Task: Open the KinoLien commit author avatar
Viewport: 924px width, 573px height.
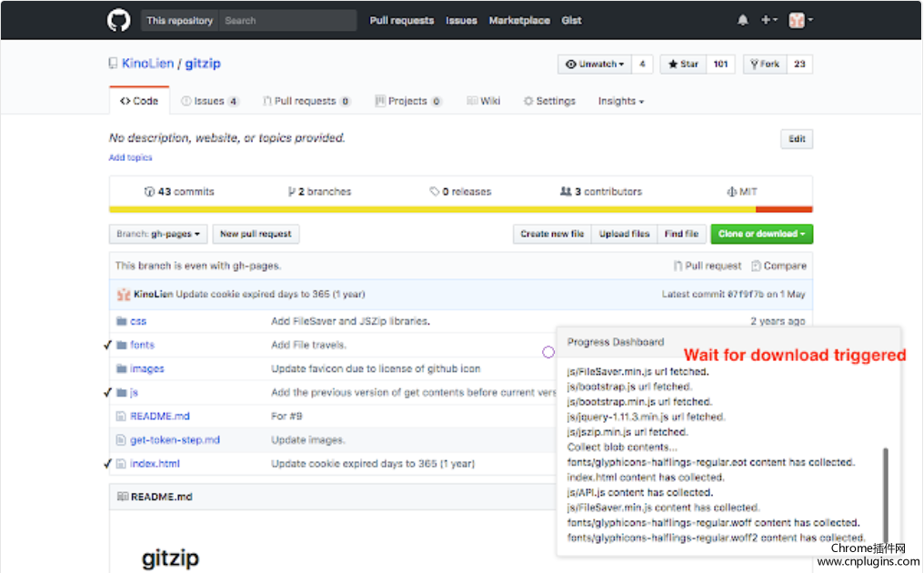Action: pos(123,294)
